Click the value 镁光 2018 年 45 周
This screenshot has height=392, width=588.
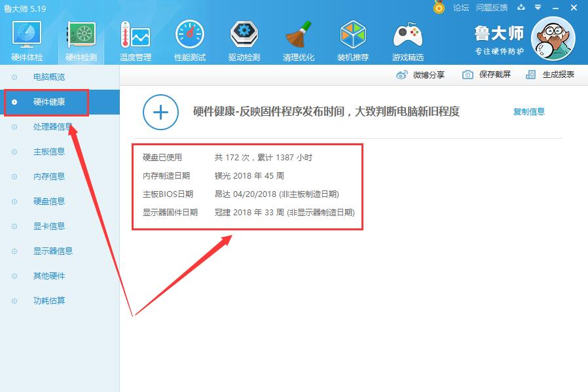249,176
